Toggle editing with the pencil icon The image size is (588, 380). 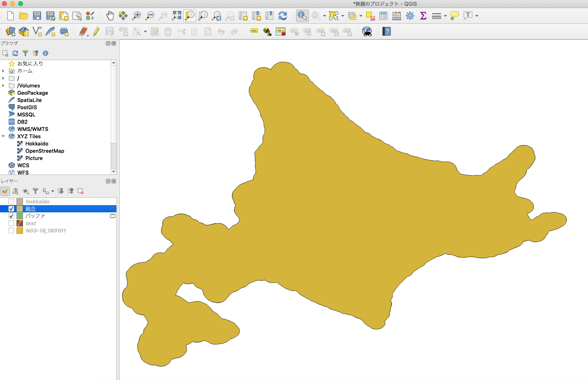(x=97, y=31)
